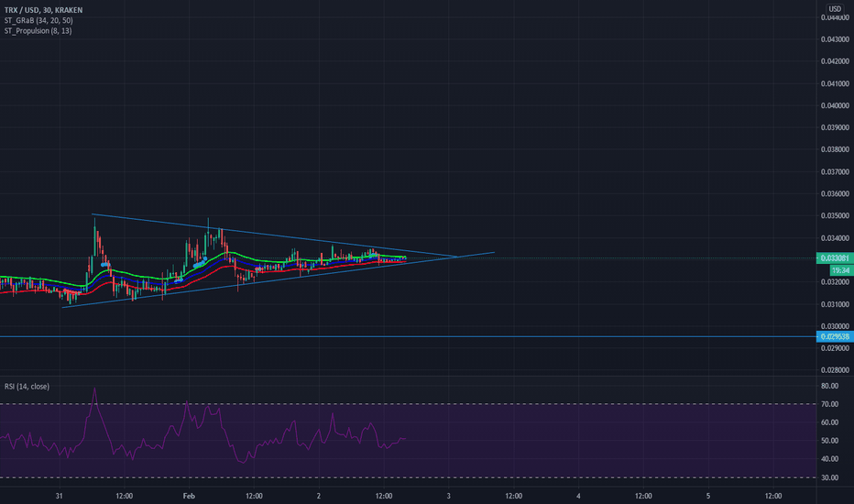Image resolution: width=854 pixels, height=504 pixels.
Task: Click the countdown timer label 19:34
Action: pos(841,270)
